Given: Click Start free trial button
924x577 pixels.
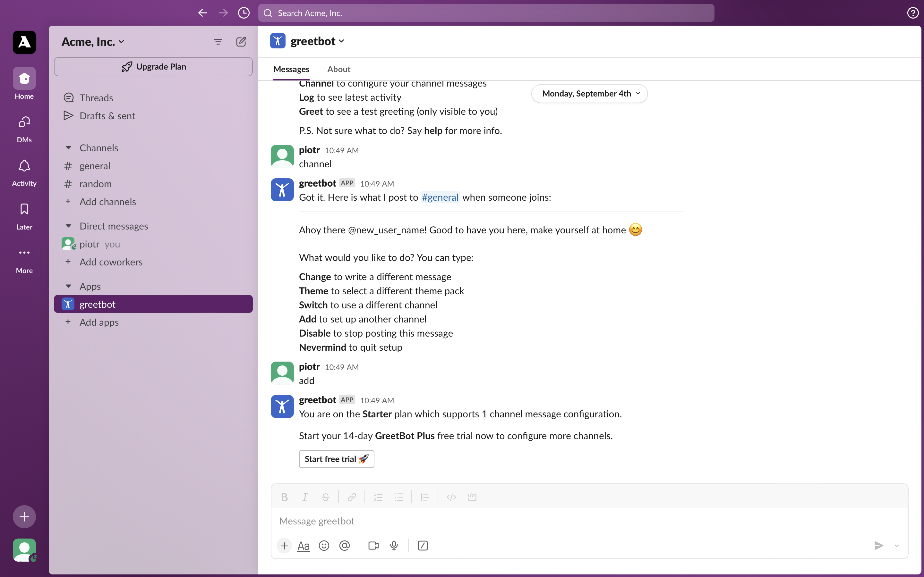Looking at the screenshot, I should click(336, 459).
